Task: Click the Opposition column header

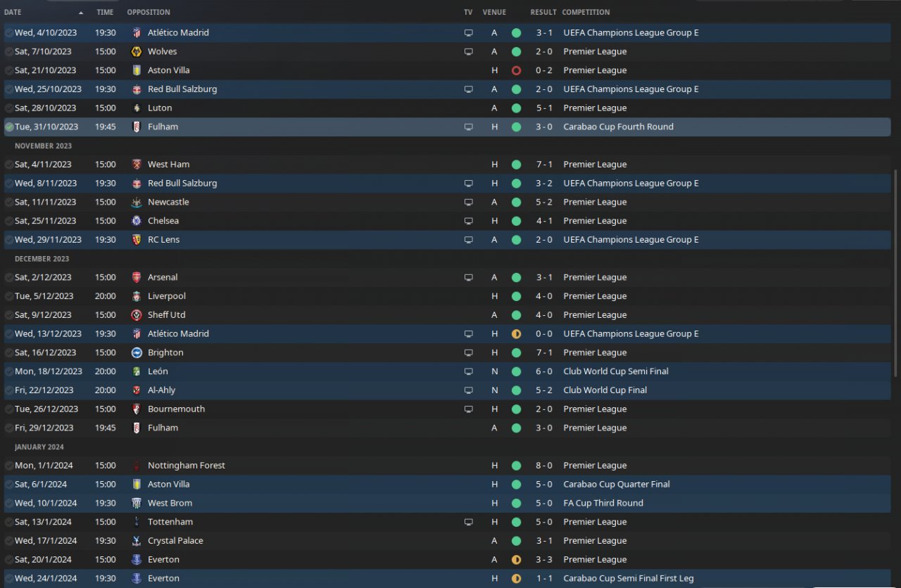Action: click(x=148, y=12)
